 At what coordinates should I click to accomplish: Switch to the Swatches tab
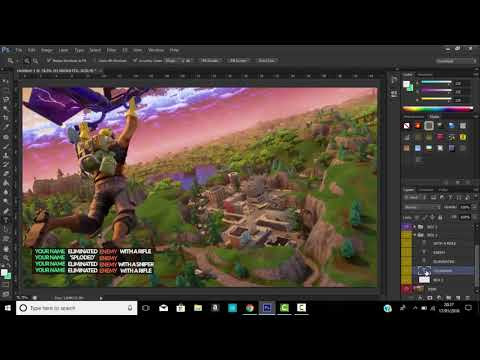coord(425,74)
